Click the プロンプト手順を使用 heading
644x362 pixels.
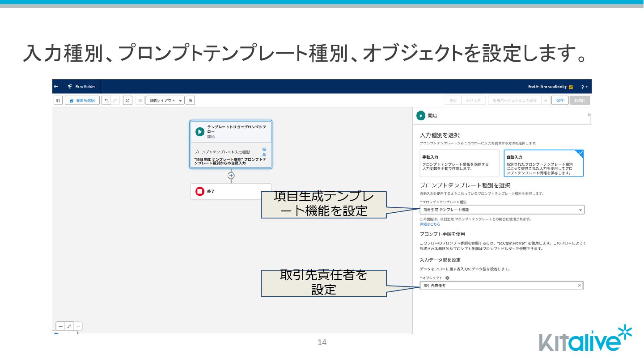(x=442, y=234)
